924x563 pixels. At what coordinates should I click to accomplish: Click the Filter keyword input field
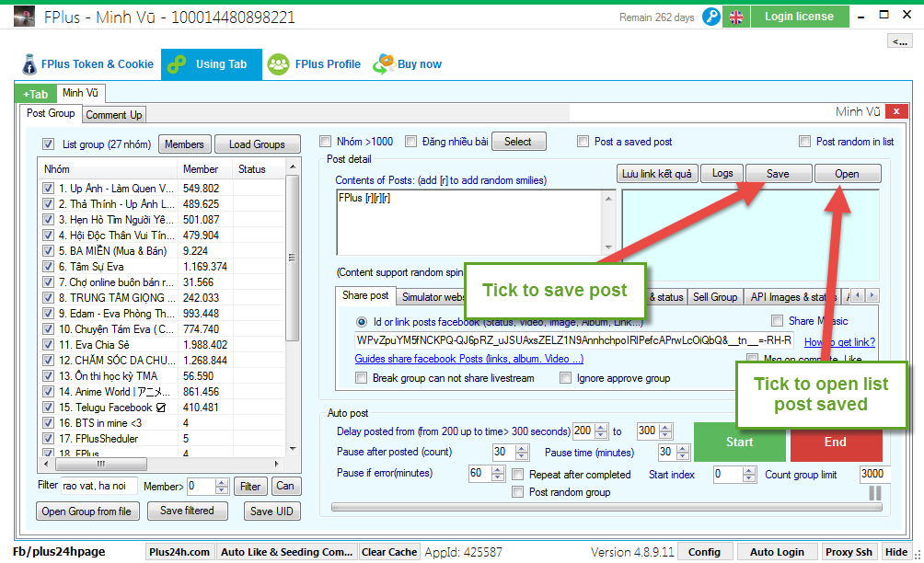click(99, 486)
